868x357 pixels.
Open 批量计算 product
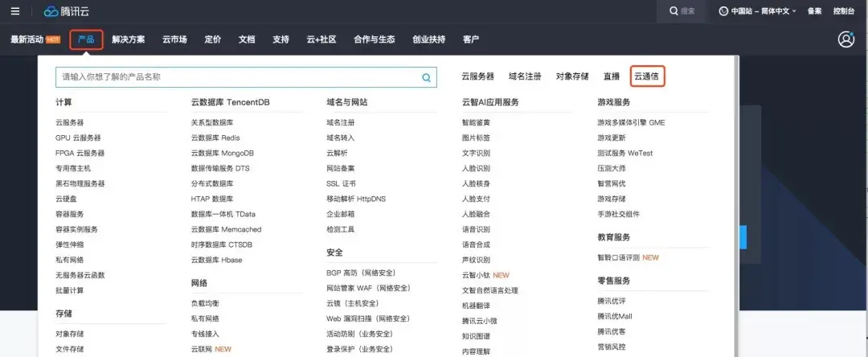(x=70, y=290)
